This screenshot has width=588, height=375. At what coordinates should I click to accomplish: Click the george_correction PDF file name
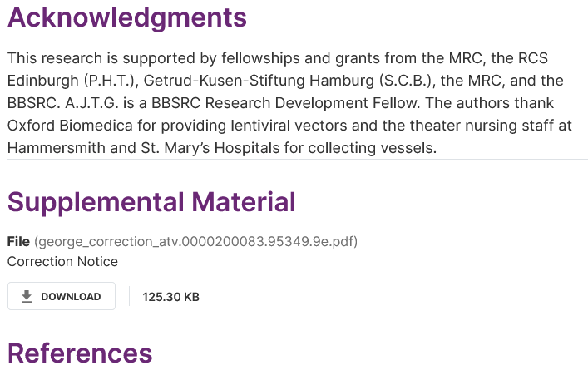tap(195, 242)
